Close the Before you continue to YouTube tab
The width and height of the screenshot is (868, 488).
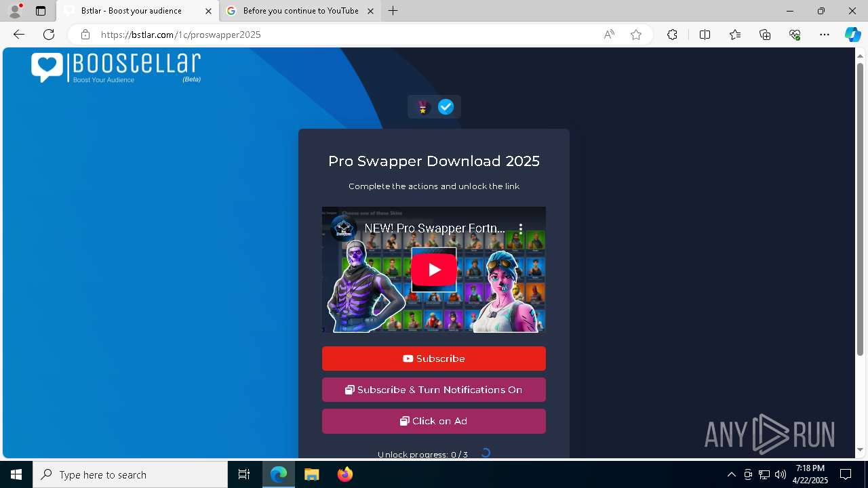click(x=370, y=11)
